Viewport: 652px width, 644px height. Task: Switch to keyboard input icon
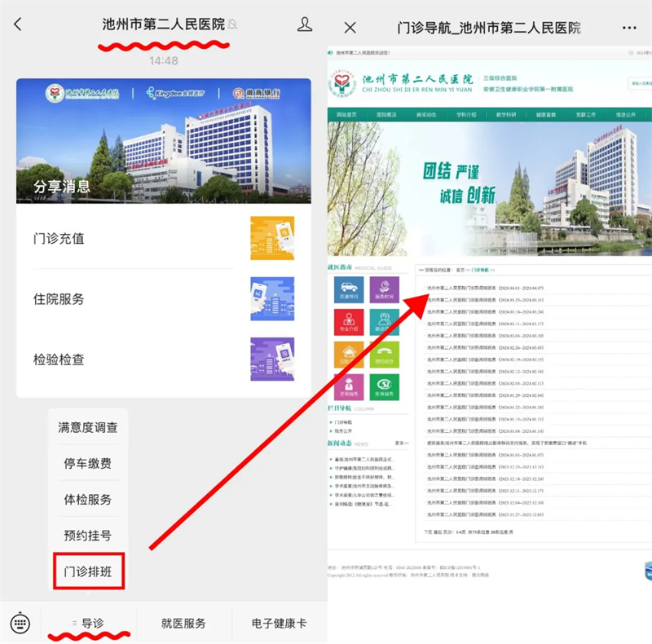[20, 624]
